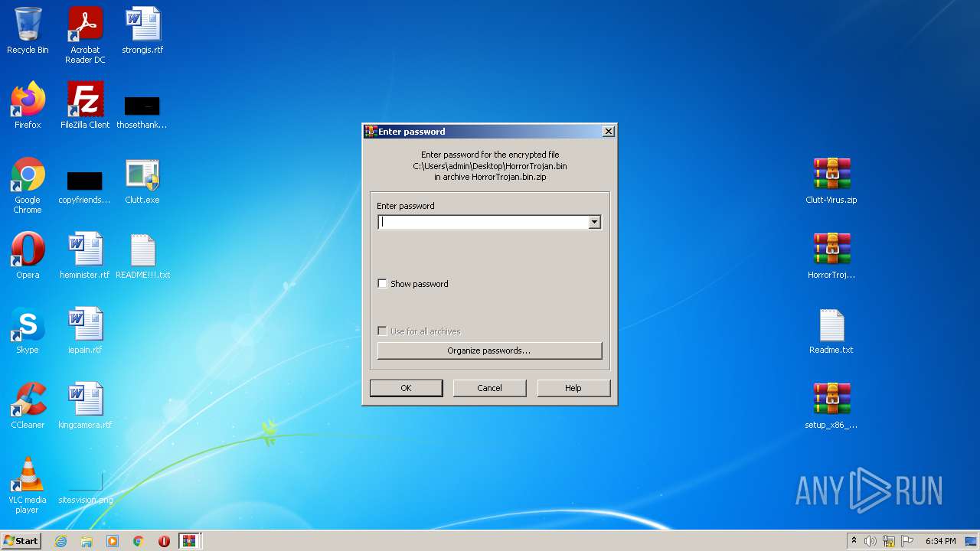Select README!!!.txt file on desktop
The height and width of the screenshot is (551, 980).
[x=142, y=256]
